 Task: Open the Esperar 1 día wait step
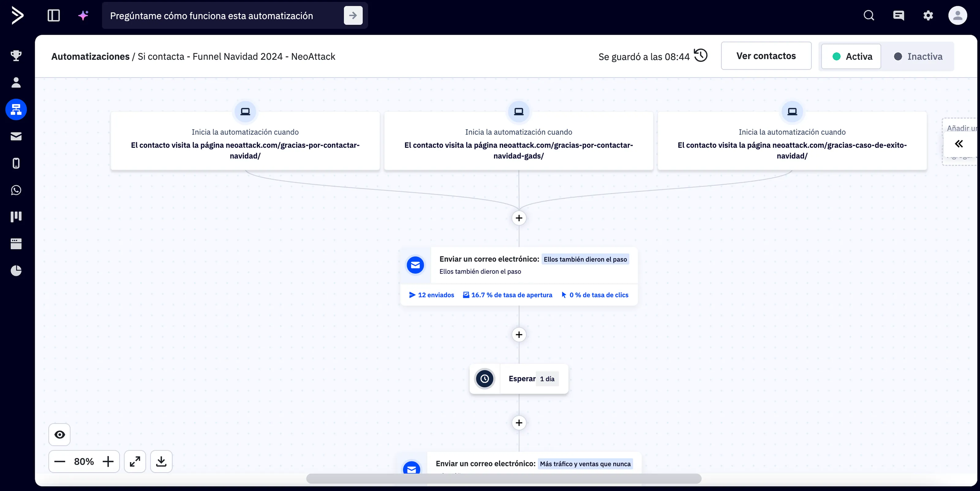pos(519,379)
